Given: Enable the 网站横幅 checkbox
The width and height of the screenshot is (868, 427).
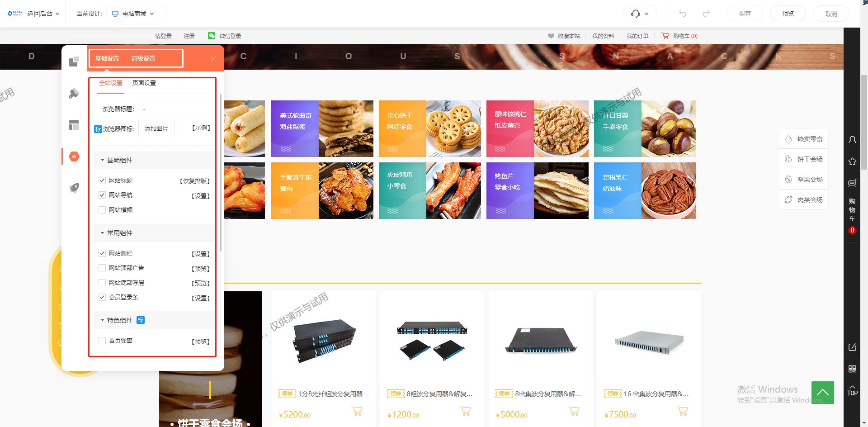Looking at the screenshot, I should (x=102, y=210).
